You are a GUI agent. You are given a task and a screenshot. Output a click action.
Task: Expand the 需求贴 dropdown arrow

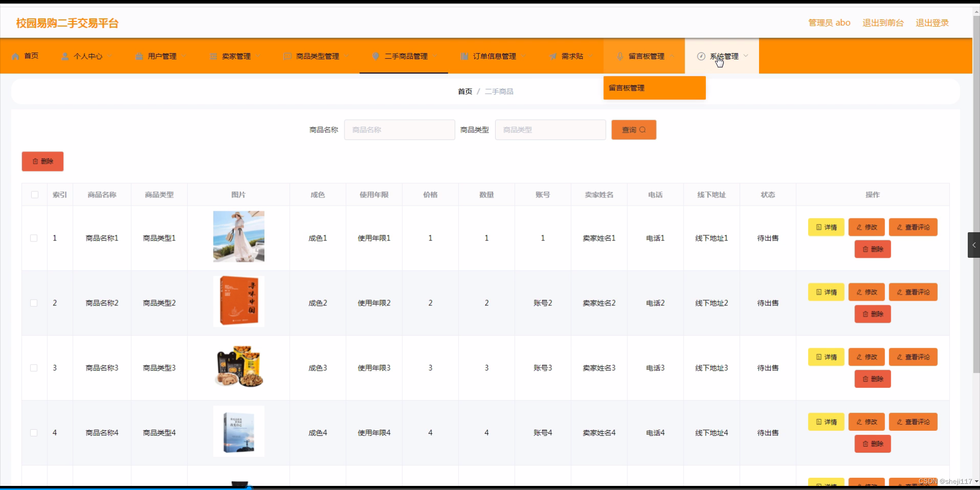coord(591,56)
